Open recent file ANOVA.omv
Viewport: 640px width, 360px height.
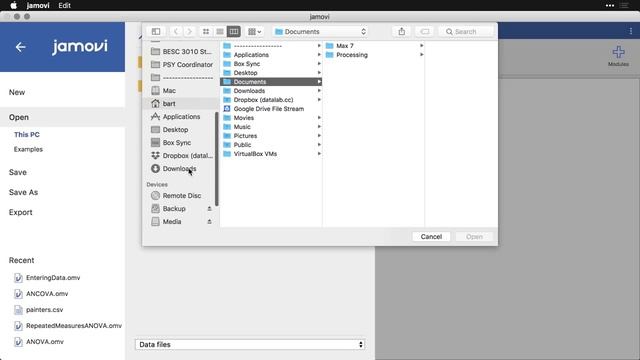click(39, 342)
